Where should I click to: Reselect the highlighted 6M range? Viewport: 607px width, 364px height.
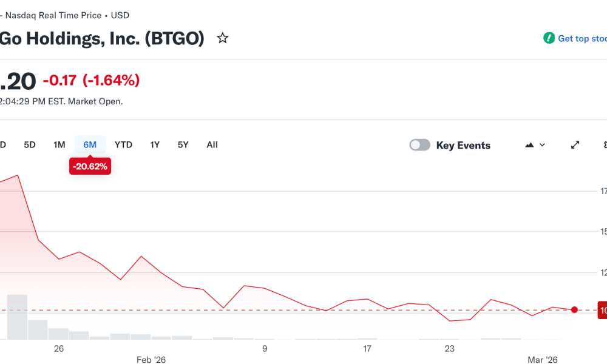90,144
